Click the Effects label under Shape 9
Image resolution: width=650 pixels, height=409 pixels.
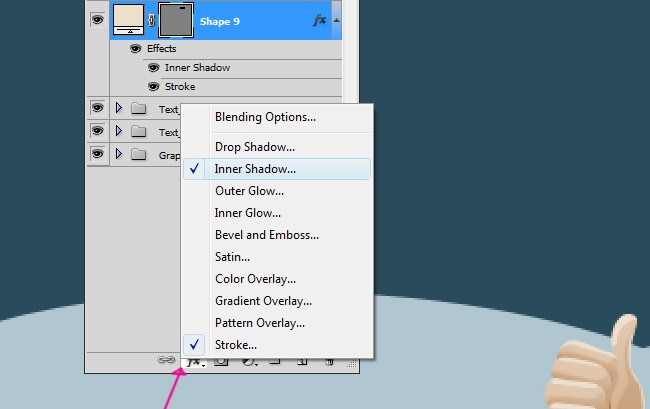(x=162, y=48)
